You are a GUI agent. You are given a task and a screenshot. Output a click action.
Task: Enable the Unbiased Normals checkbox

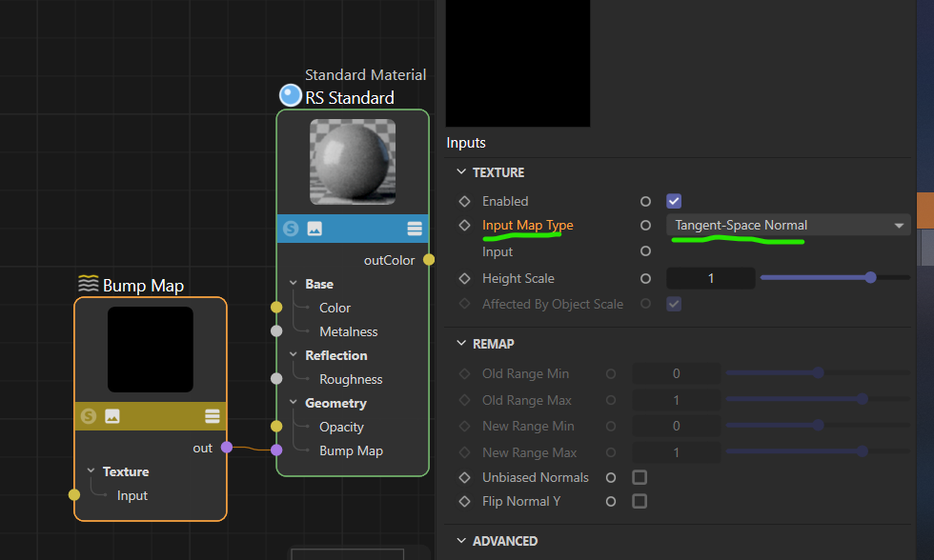640,477
